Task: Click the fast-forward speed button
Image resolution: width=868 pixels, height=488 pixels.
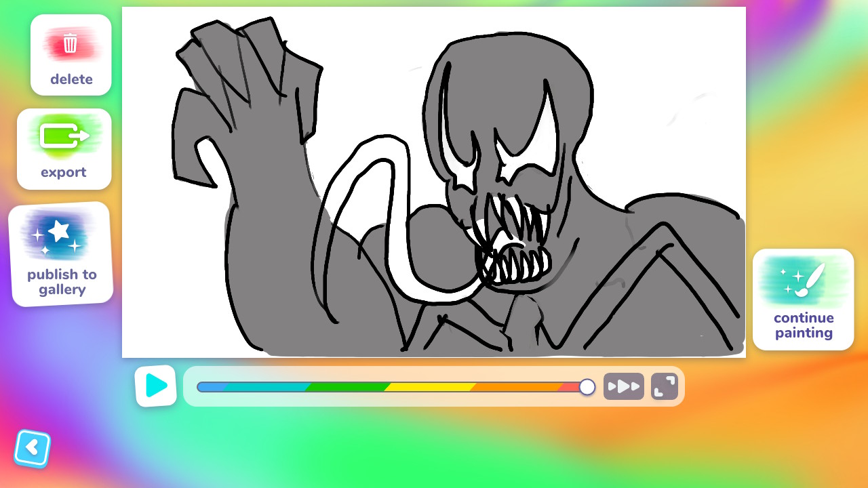Action: pyautogui.click(x=624, y=386)
